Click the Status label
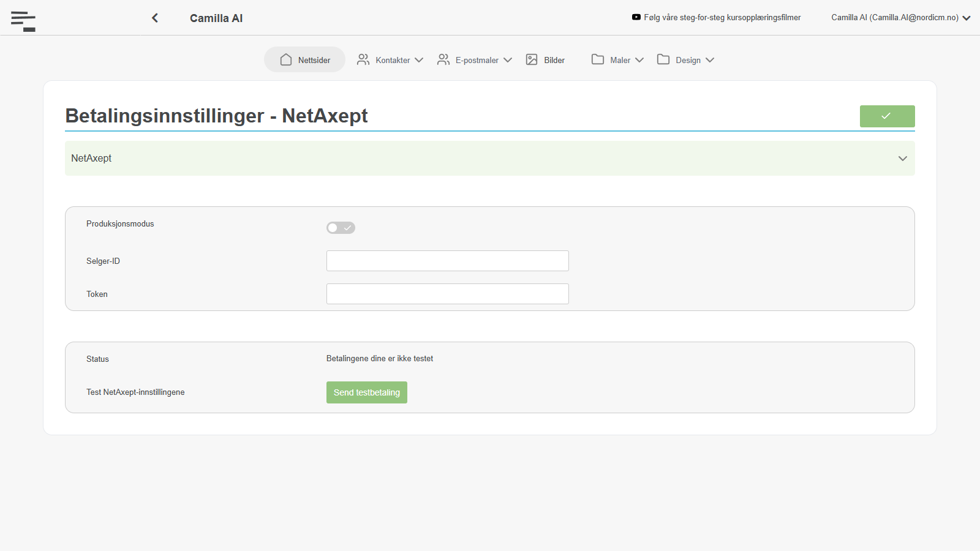980x551 pixels. [x=97, y=359]
